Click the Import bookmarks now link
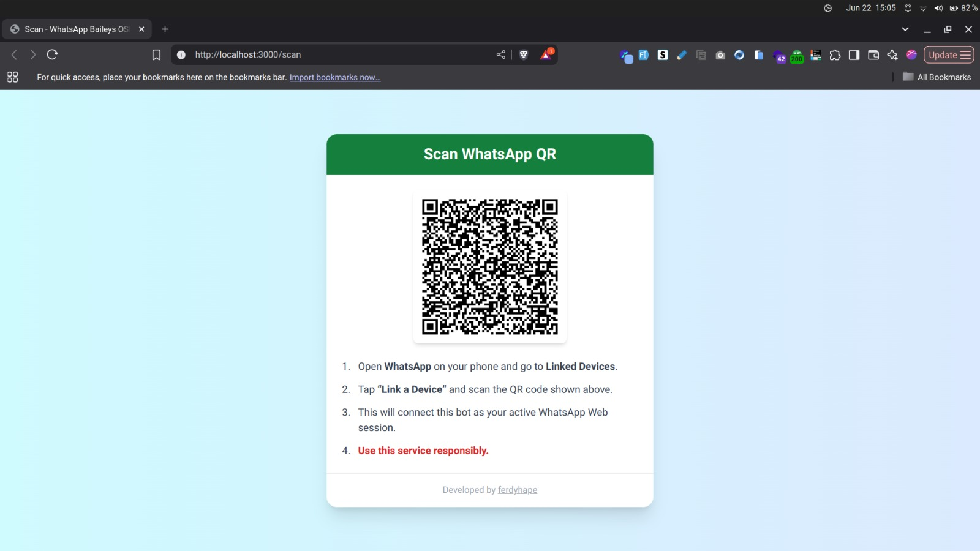This screenshot has height=551, width=980. [x=335, y=77]
